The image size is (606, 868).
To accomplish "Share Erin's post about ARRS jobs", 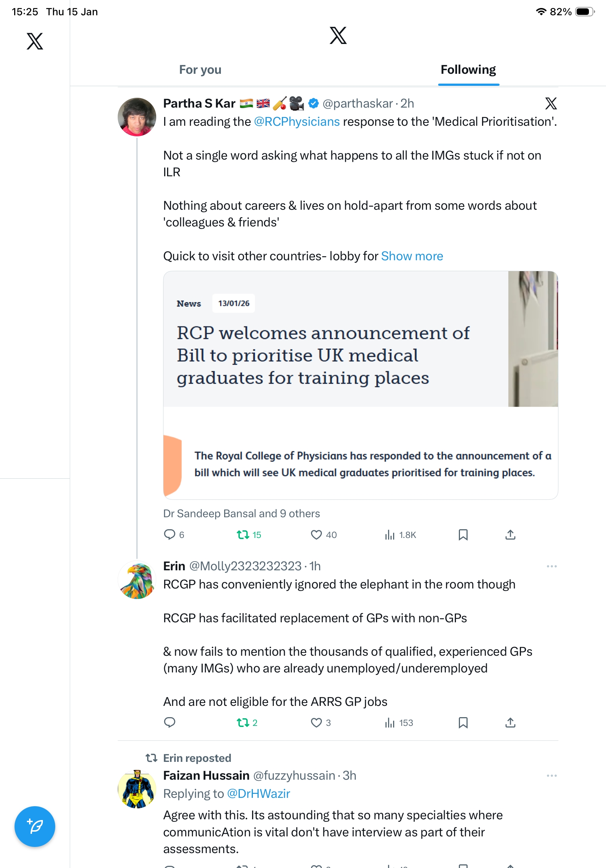I will click(x=510, y=723).
